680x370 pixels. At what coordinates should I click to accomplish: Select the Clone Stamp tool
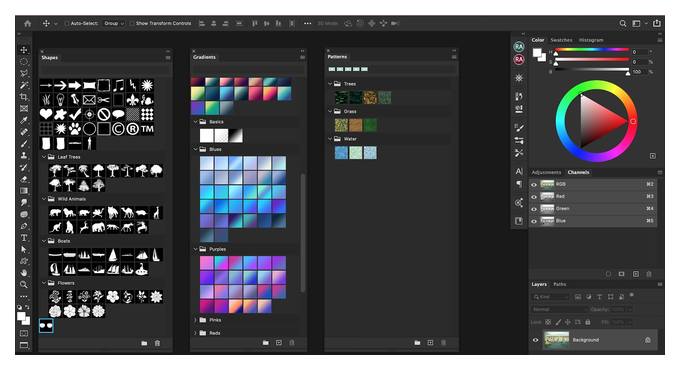click(24, 155)
